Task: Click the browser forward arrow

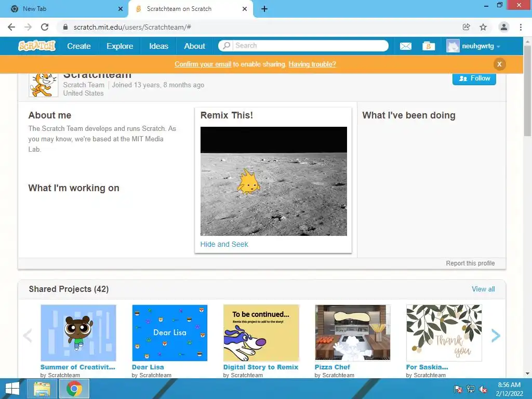Action: [28, 27]
